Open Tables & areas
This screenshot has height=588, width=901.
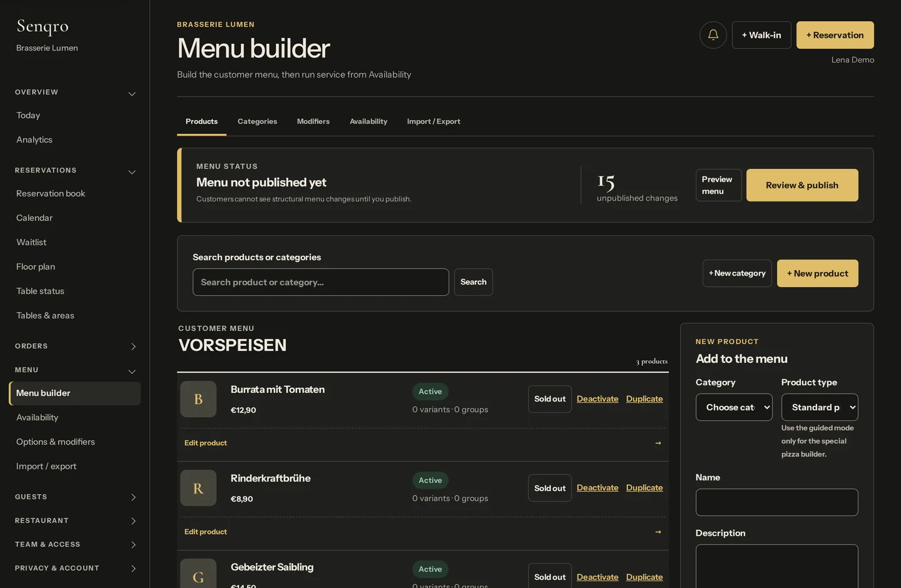pyautogui.click(x=75, y=316)
